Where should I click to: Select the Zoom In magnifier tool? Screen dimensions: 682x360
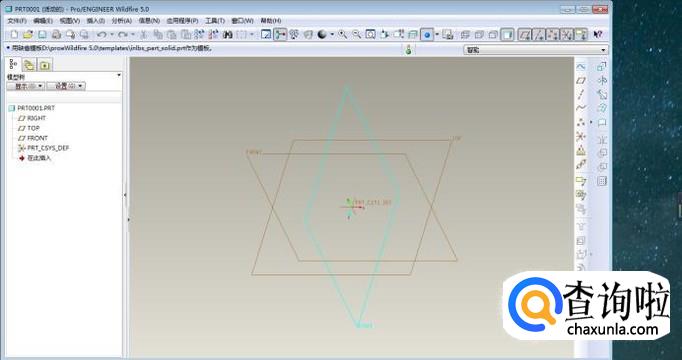[x=343, y=34]
